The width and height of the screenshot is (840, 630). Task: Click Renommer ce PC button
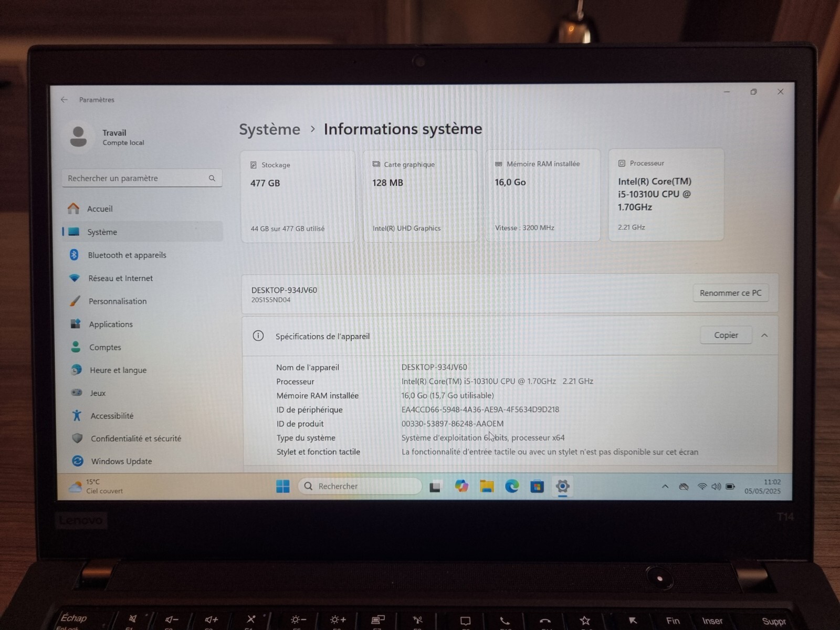[730, 293]
